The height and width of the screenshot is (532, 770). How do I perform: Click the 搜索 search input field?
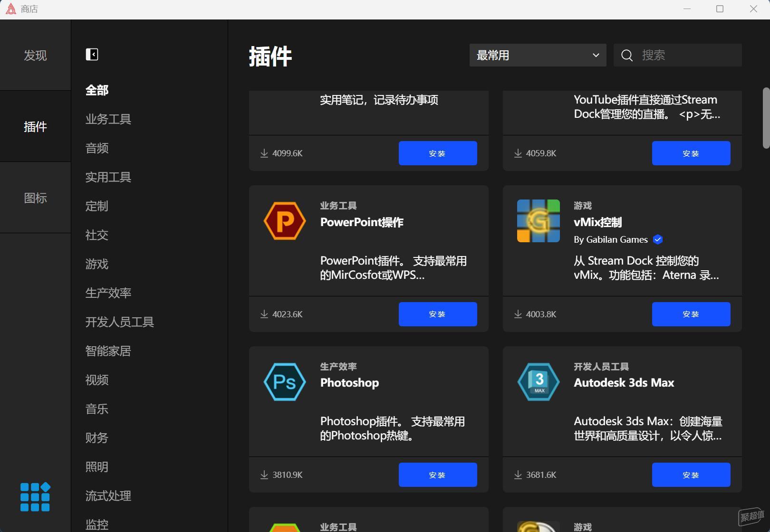click(x=678, y=55)
